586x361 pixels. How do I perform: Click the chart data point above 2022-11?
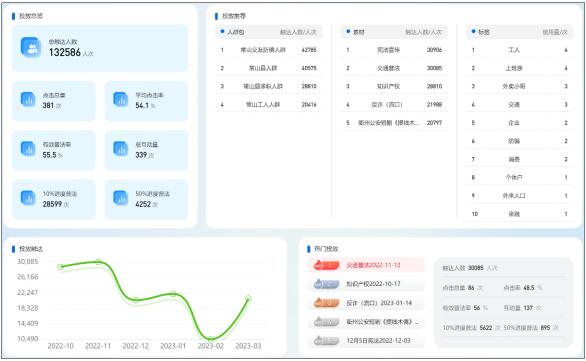(98, 262)
